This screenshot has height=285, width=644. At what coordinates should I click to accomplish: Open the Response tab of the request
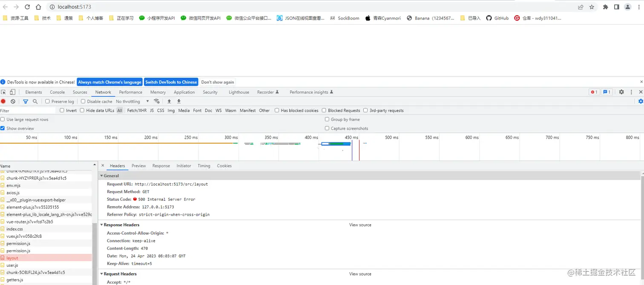161,166
